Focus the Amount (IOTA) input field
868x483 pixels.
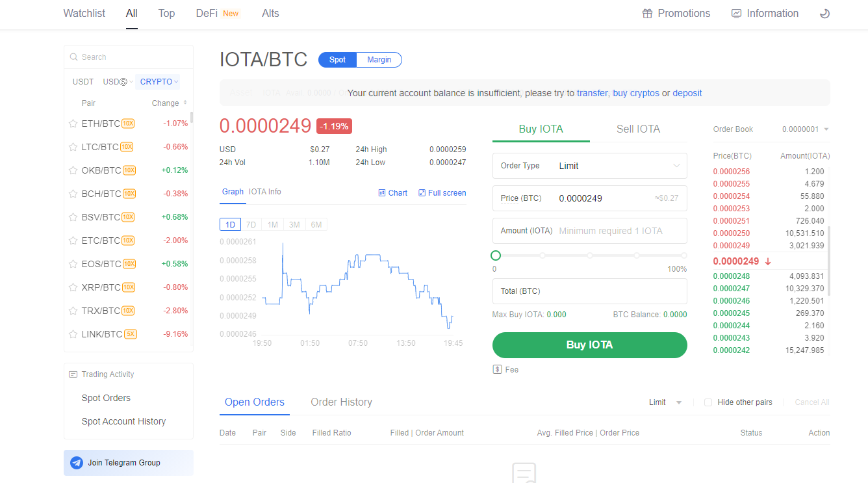tap(589, 231)
